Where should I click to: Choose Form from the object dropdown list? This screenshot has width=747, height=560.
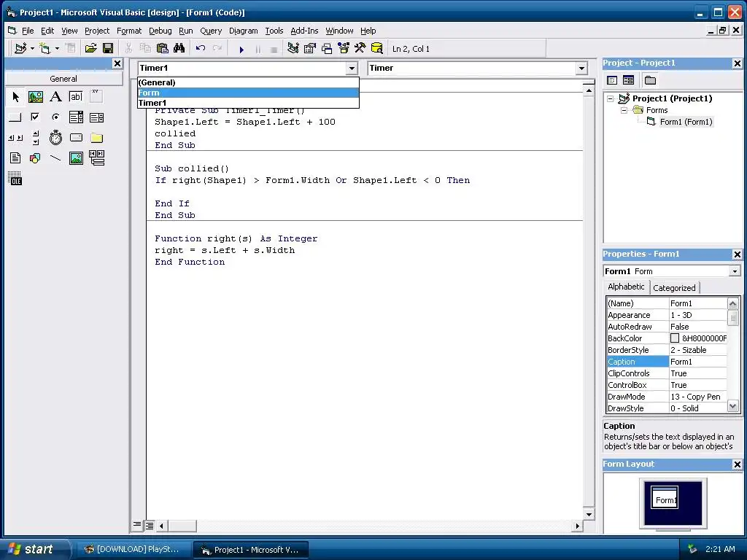pos(248,93)
